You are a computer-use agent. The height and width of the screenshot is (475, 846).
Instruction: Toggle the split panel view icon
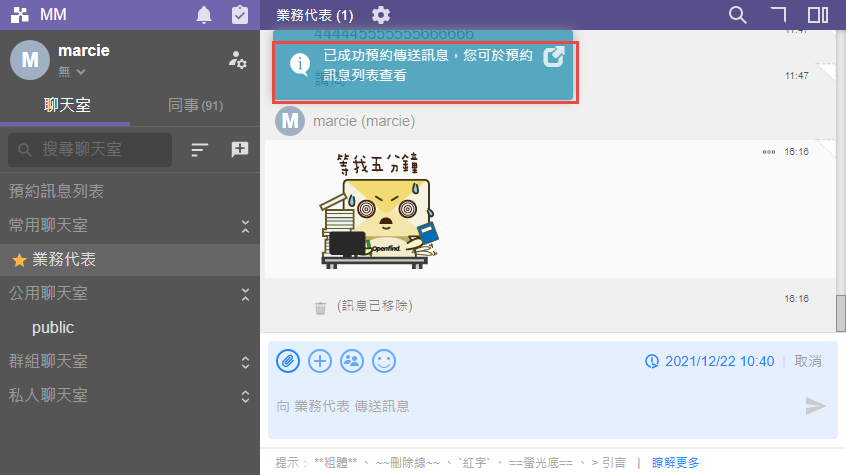pyautogui.click(x=817, y=15)
